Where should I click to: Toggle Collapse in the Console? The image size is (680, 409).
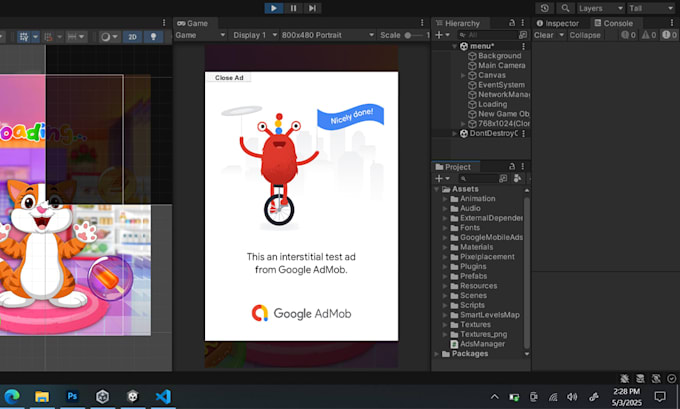coord(585,35)
